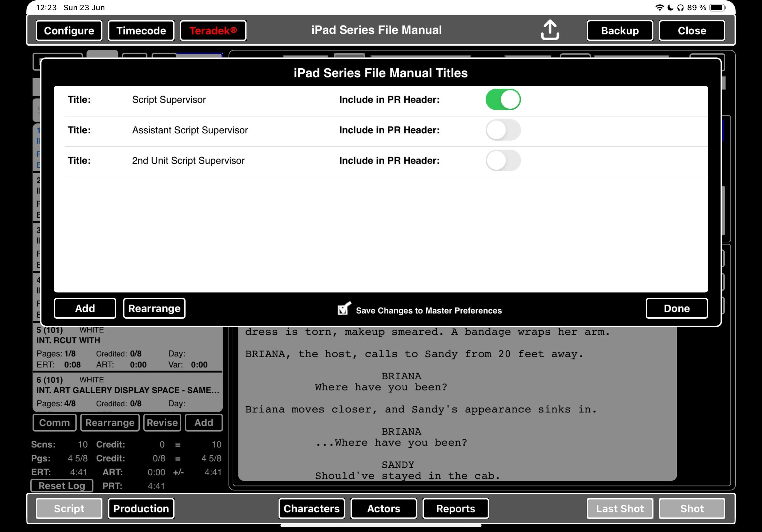Open the Actors tab

point(383,508)
